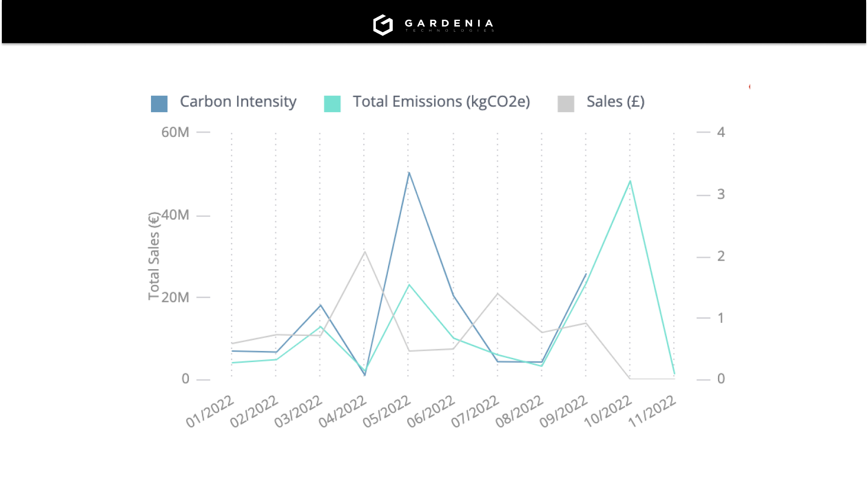
Task: Click the Total Sales (€) axis title
Action: pos(154,256)
